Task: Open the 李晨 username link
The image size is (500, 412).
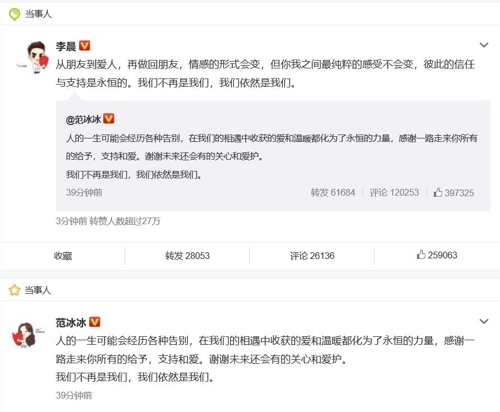Action: (x=66, y=46)
